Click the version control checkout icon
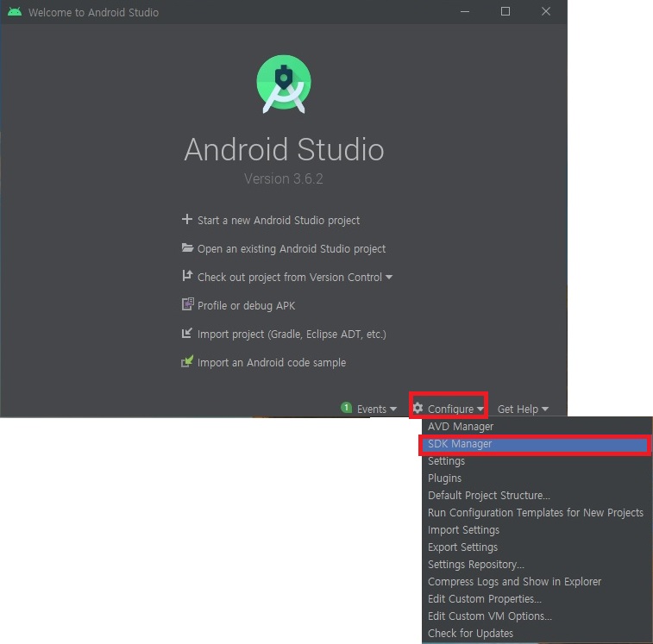 click(187, 276)
